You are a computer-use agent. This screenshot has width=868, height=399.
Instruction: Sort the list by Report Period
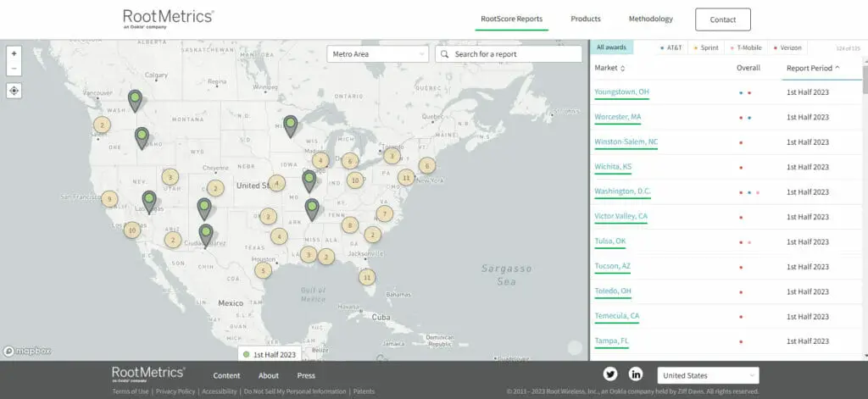click(x=813, y=68)
